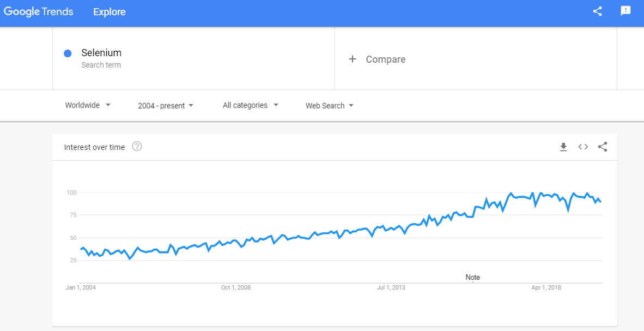The height and width of the screenshot is (331, 644).
Task: Select the Interest over time panel header
Action: click(94, 147)
